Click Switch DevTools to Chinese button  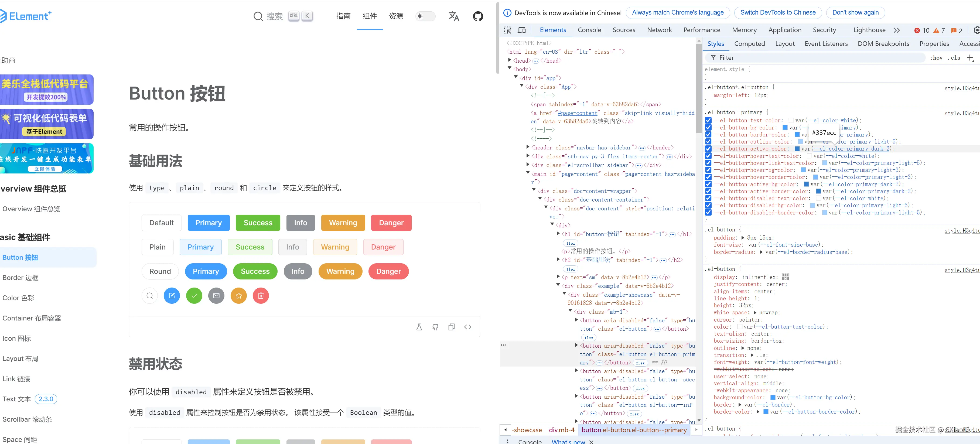pos(778,13)
